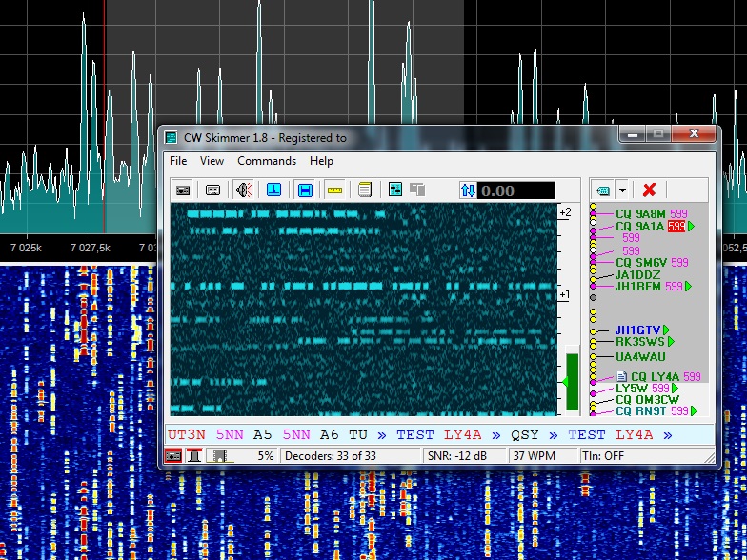Click the CPU chip load status icon
747x560 pixels.
pos(219,456)
